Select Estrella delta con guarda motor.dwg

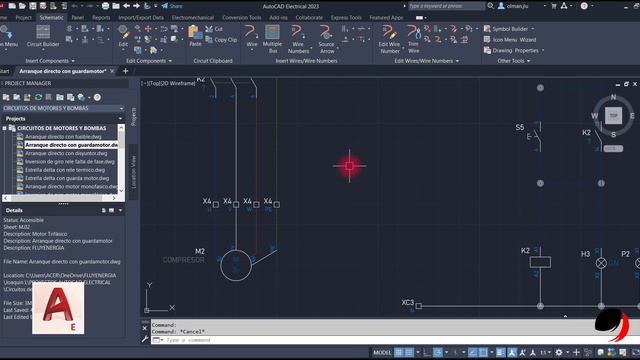(67, 178)
